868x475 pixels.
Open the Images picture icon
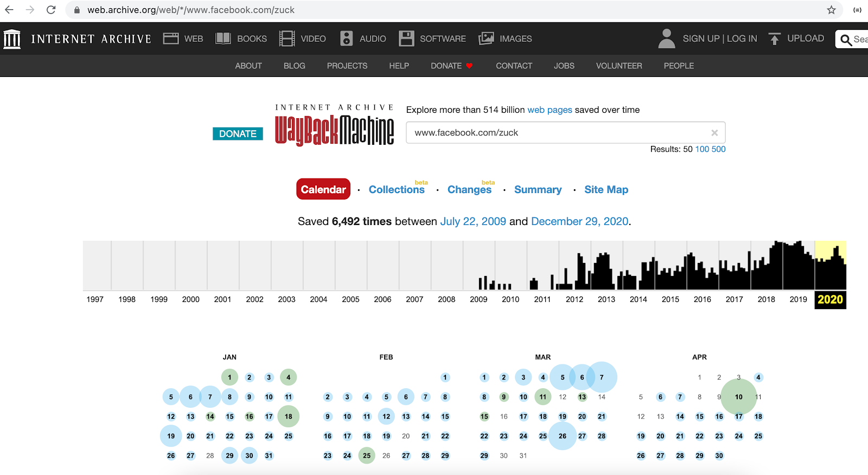click(486, 38)
